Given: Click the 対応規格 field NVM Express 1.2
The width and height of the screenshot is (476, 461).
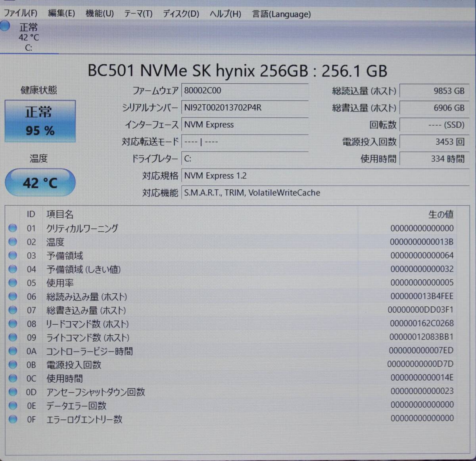Looking at the screenshot, I should 325,176.
